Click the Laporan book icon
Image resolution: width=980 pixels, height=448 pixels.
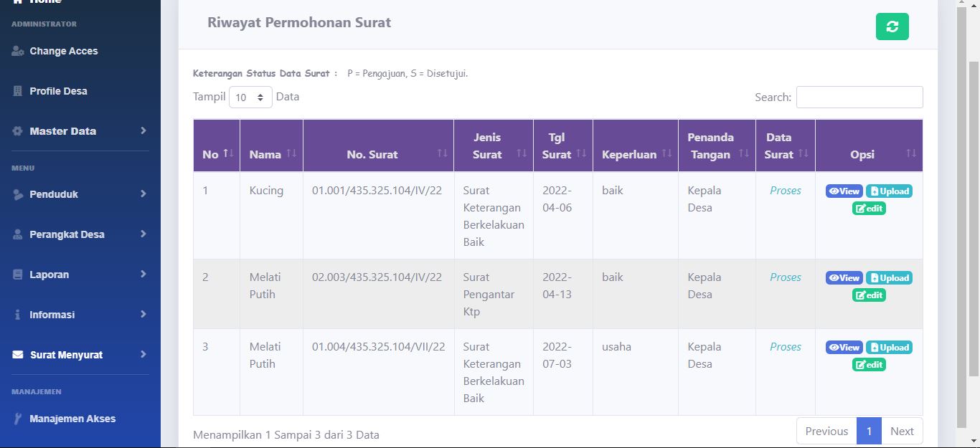point(18,275)
